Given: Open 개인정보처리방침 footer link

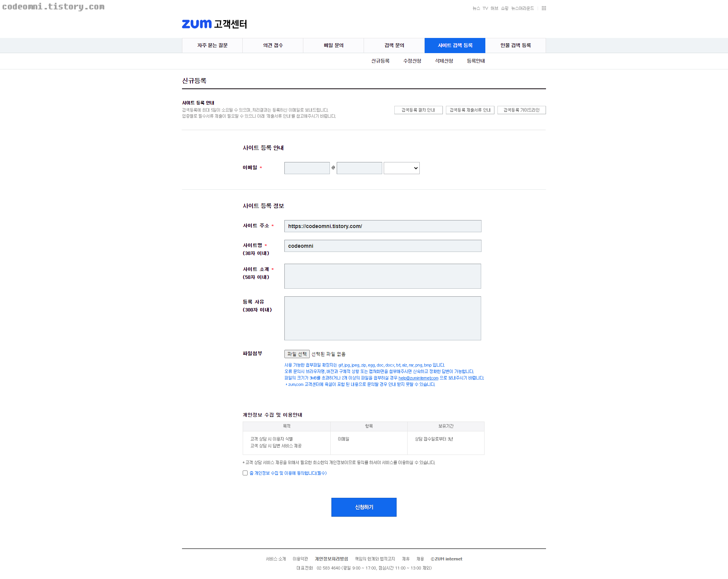Looking at the screenshot, I should pos(331,559).
